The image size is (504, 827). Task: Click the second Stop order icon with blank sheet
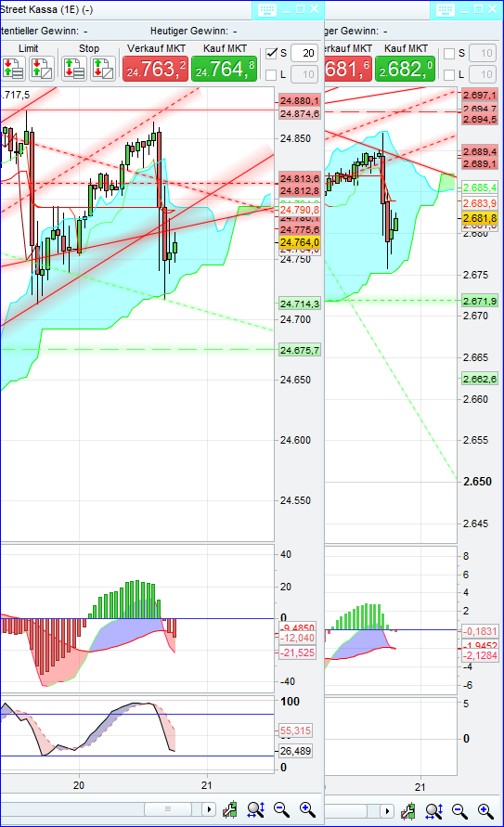(103, 69)
